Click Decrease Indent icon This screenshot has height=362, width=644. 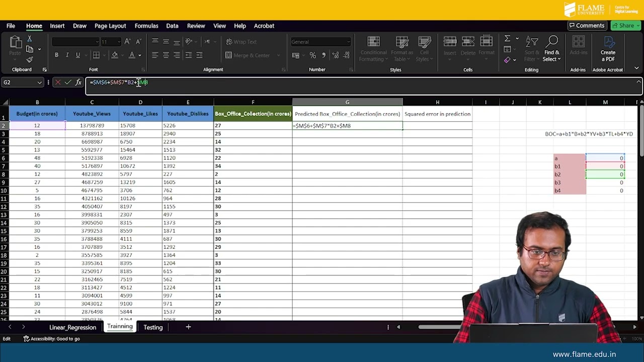(189, 55)
